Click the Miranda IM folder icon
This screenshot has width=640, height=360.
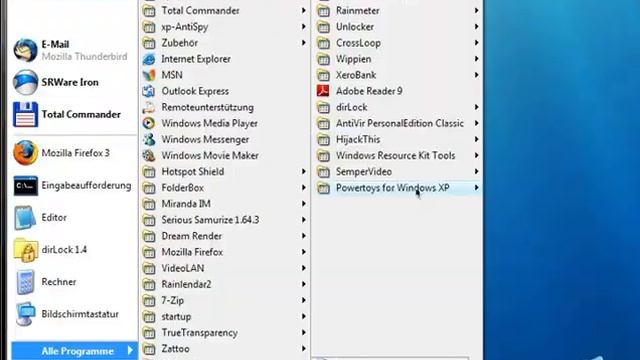pyautogui.click(x=149, y=204)
